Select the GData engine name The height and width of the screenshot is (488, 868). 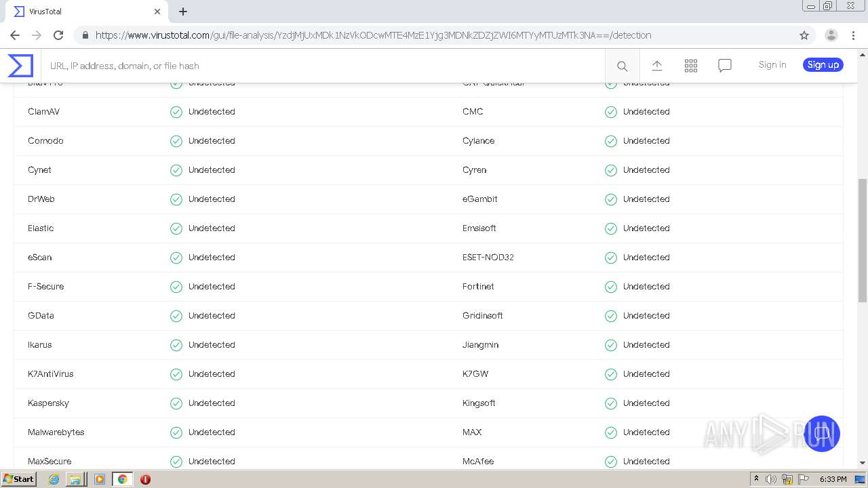click(41, 316)
